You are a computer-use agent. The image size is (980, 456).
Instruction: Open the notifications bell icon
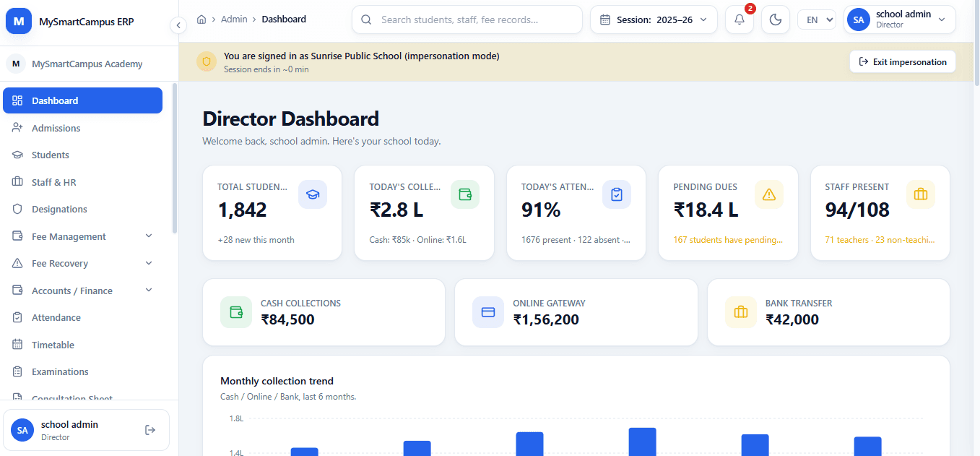coord(740,20)
